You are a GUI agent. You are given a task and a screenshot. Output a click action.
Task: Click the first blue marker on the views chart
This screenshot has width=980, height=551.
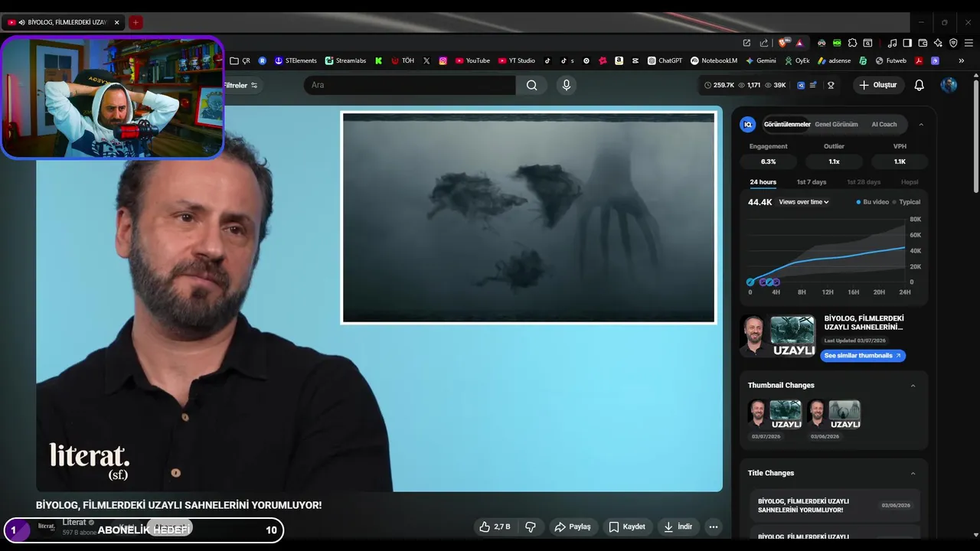pos(750,282)
